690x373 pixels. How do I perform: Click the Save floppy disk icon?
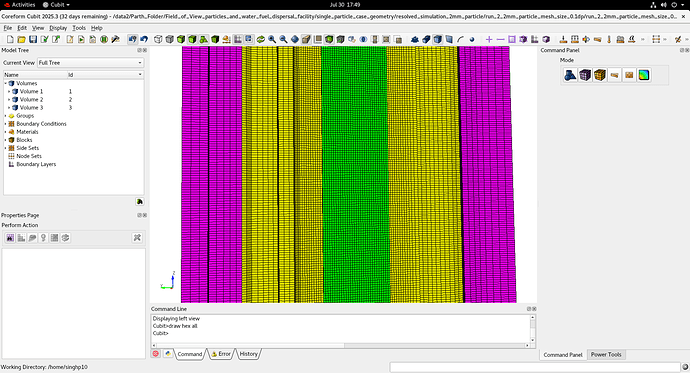pyautogui.click(x=33, y=40)
